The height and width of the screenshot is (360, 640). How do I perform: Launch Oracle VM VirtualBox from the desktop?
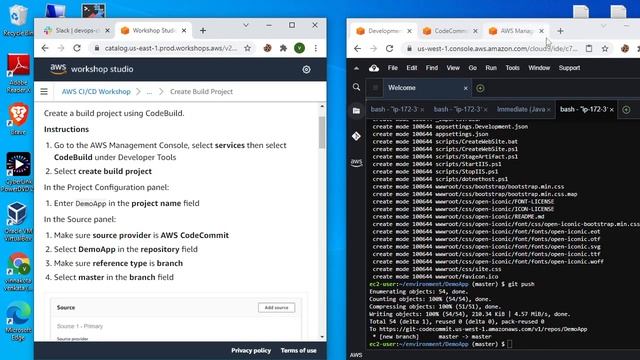[x=18, y=222]
